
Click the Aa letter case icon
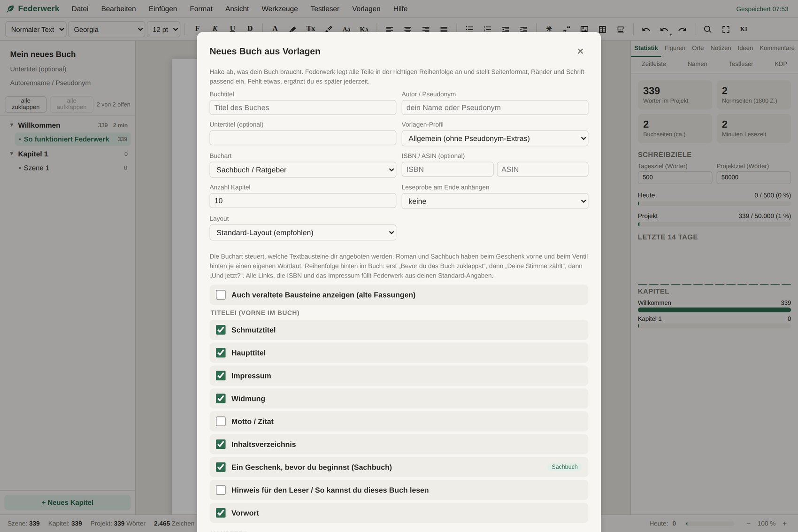[346, 29]
